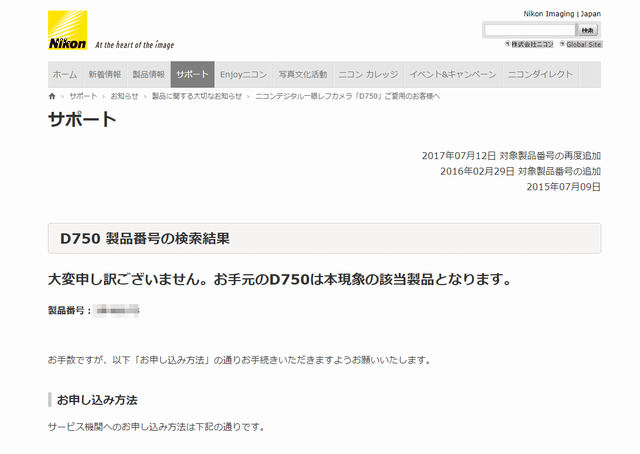Click the Nikon logo
The width and height of the screenshot is (640, 454).
(67, 30)
